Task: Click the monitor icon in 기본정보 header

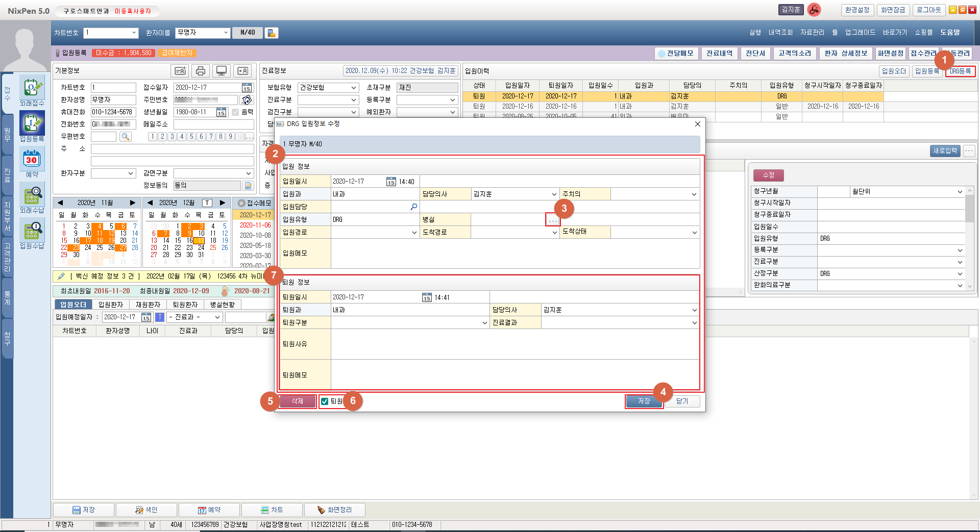Action: click(x=222, y=71)
